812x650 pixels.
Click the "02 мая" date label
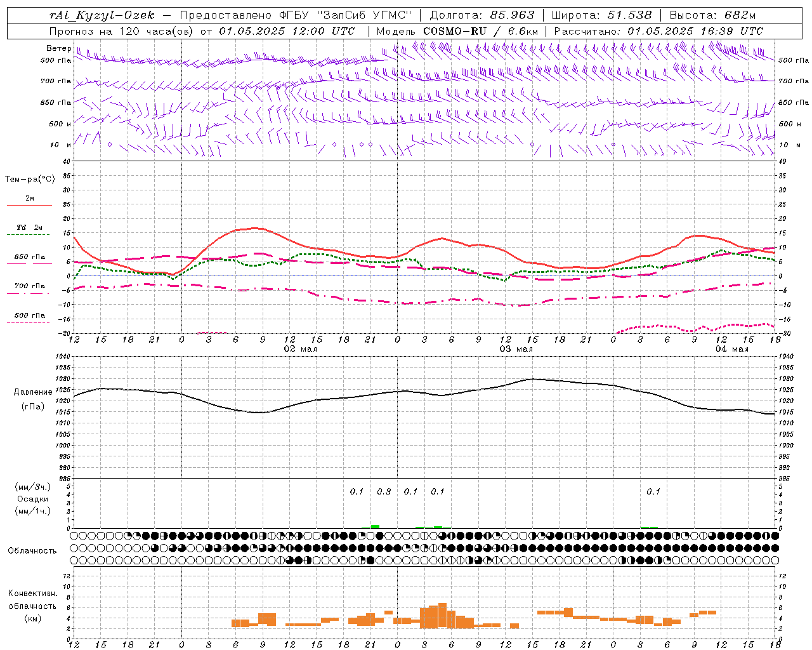pyautogui.click(x=301, y=349)
